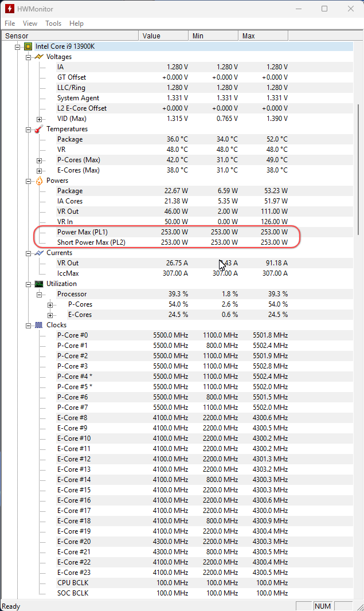Click the Ready status bar text
Image resolution: width=364 pixels, height=611 pixels.
pos(11,606)
